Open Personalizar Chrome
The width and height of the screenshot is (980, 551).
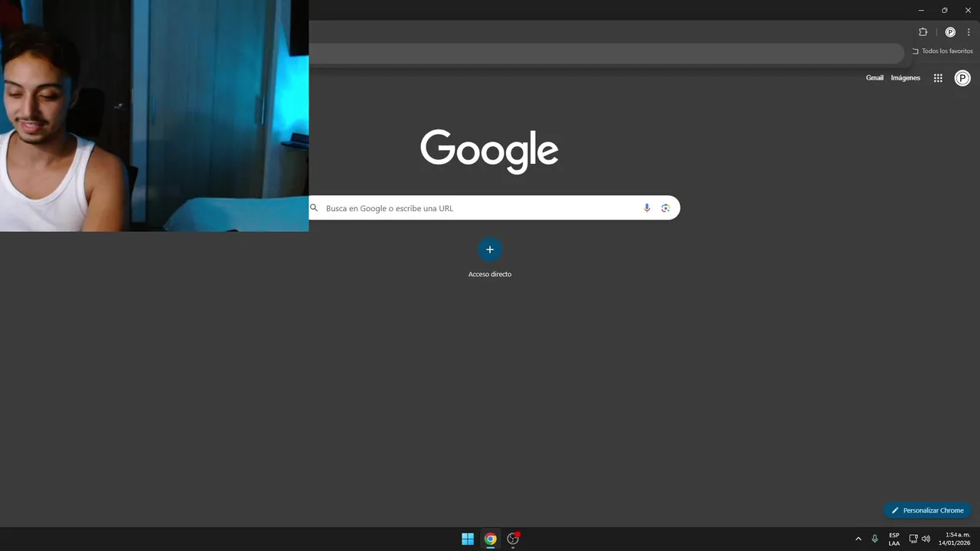pyautogui.click(x=927, y=510)
